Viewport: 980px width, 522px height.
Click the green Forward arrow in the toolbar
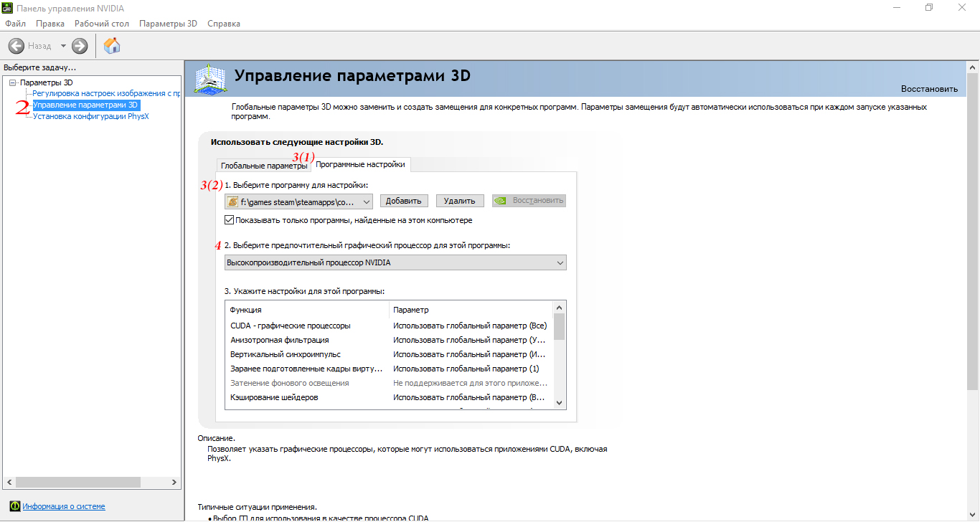pyautogui.click(x=80, y=46)
